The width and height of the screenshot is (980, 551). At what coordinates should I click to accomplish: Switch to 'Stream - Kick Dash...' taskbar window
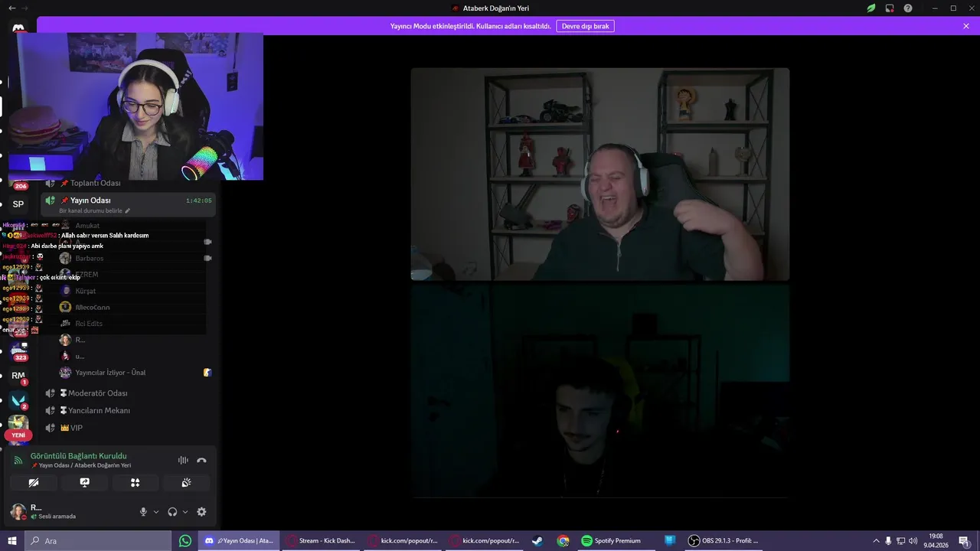coord(321,541)
